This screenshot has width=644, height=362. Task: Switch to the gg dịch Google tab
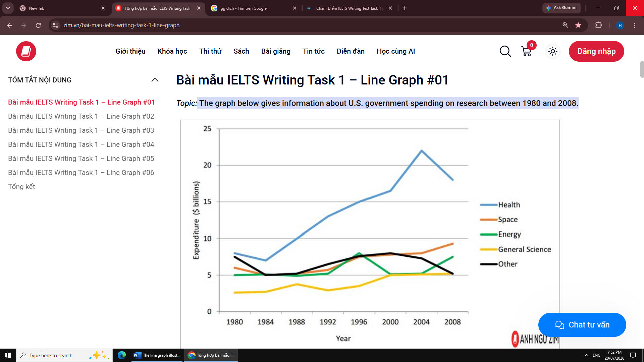[x=253, y=8]
